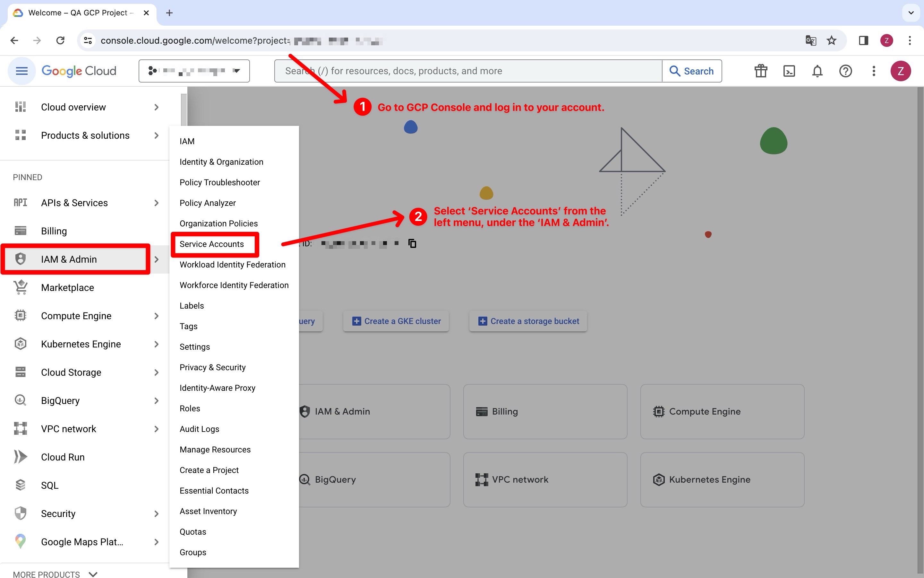
Task: Select IAM in the submenu
Action: pos(187,141)
